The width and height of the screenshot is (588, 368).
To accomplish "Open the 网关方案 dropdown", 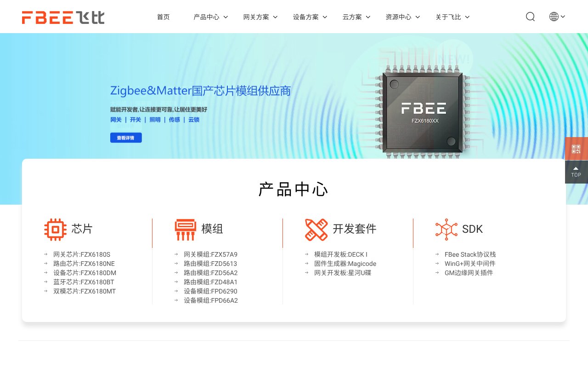I will (256, 17).
